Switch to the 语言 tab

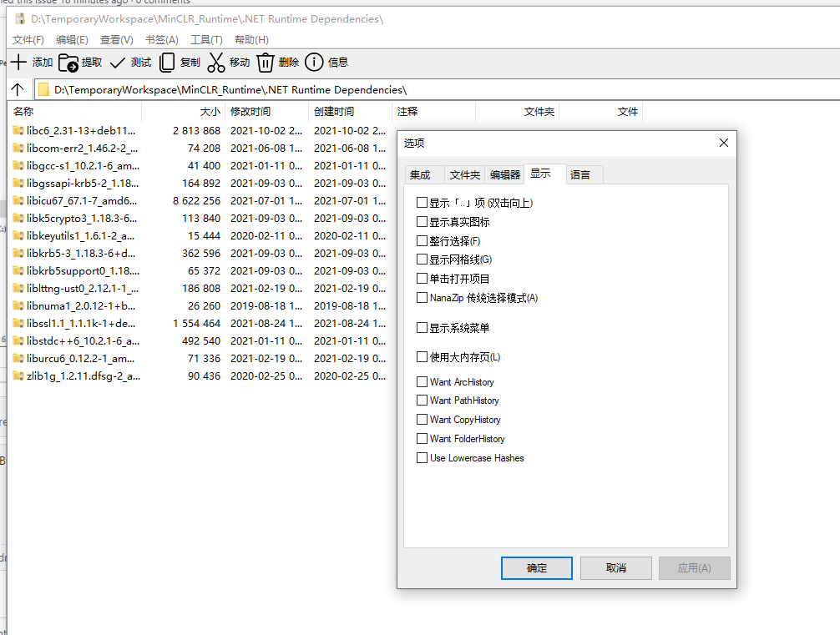pos(584,175)
